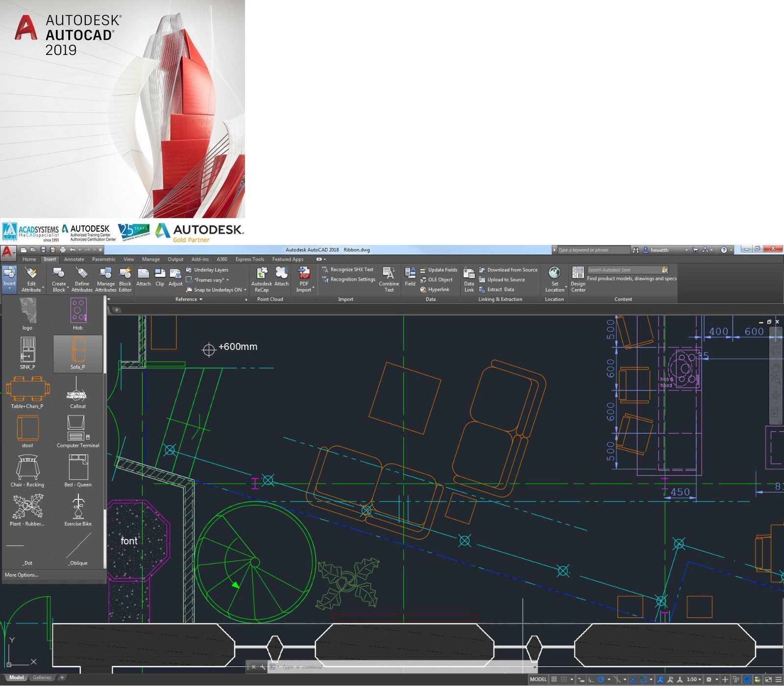Open the Block Editor
Viewport: 784px width, 686px height.
pos(125,279)
